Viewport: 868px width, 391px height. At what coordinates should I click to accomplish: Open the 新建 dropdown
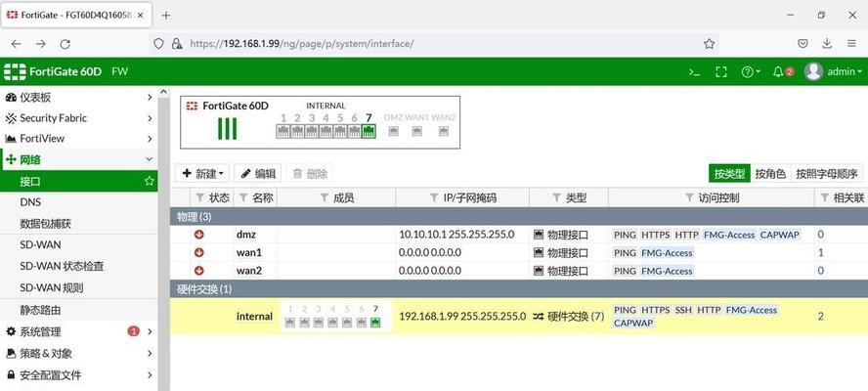[x=202, y=173]
